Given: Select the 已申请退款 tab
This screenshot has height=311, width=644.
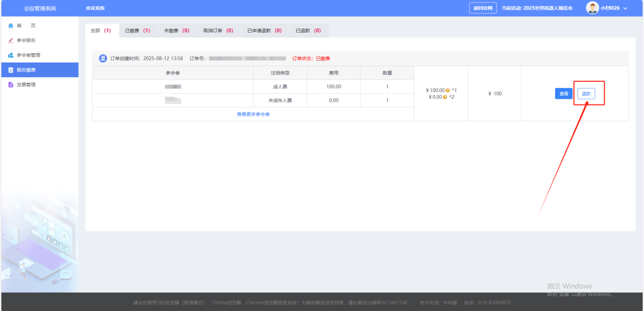Looking at the screenshot, I should click(x=264, y=31).
